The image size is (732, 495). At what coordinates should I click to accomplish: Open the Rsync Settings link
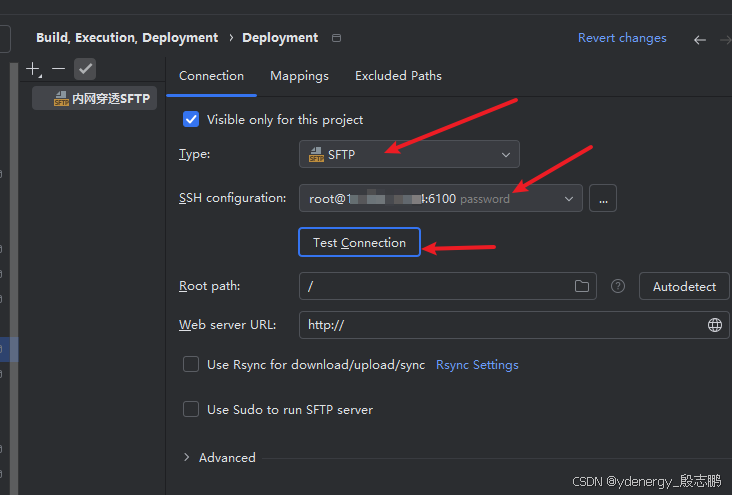pos(477,365)
